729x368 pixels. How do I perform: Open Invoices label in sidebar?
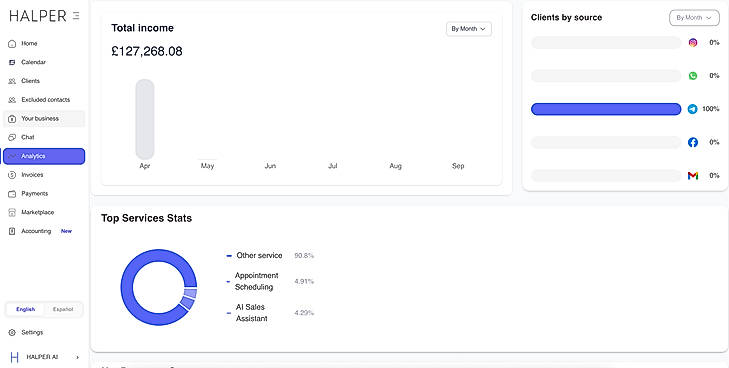tap(32, 175)
